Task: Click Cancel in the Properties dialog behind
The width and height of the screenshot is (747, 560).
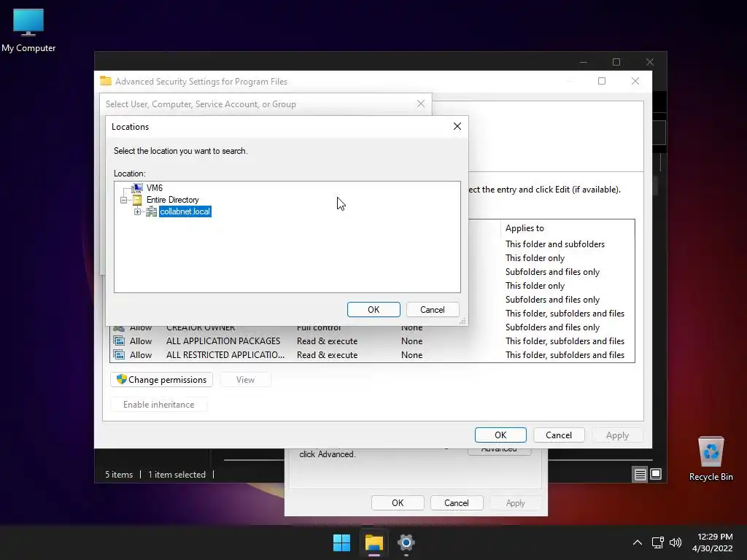Action: tap(457, 503)
